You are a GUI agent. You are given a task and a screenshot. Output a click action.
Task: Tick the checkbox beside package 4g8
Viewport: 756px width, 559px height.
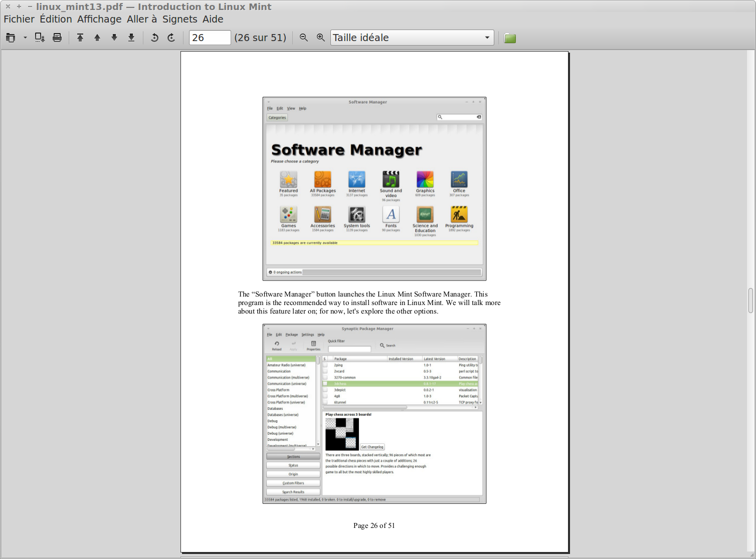325,396
